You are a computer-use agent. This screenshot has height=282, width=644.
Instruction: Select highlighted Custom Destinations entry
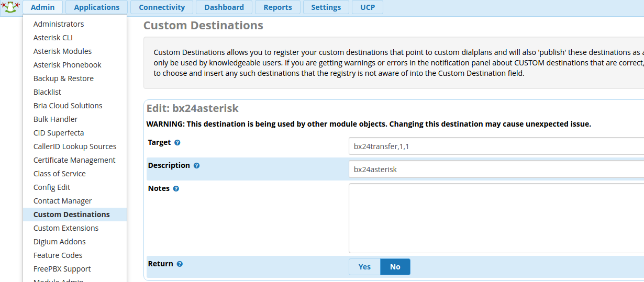click(75, 215)
